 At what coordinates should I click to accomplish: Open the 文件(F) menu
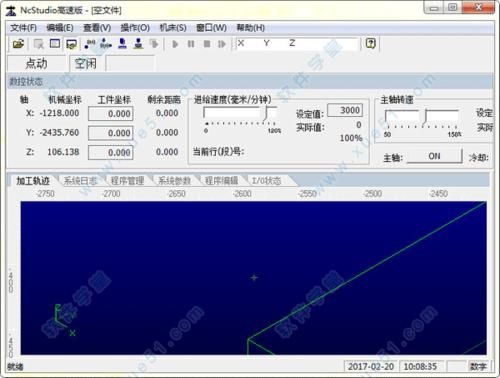[x=23, y=28]
